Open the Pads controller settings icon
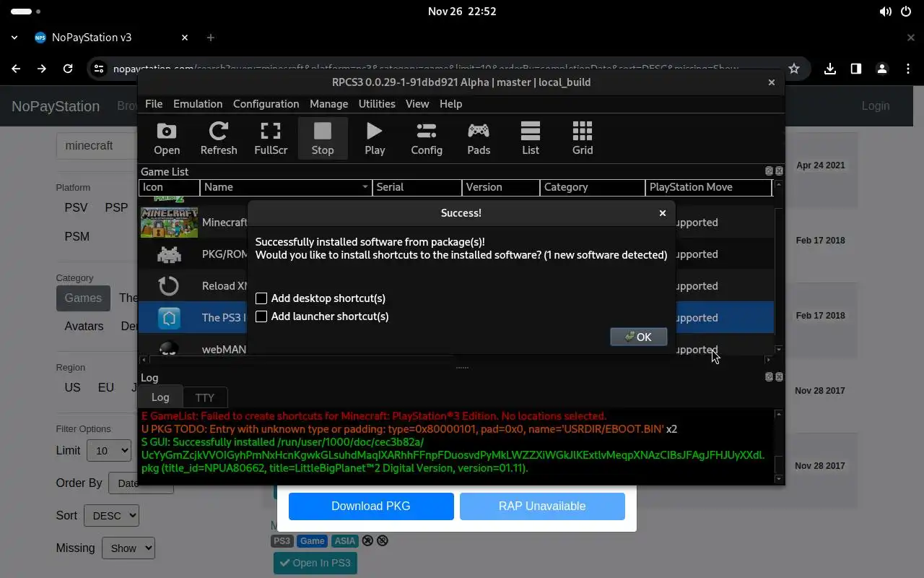 pyautogui.click(x=479, y=138)
